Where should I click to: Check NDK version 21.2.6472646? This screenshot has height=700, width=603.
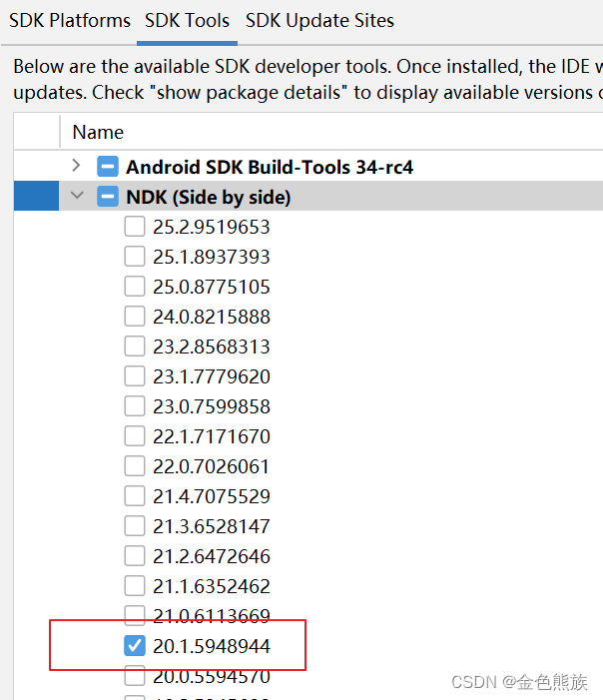pos(135,555)
